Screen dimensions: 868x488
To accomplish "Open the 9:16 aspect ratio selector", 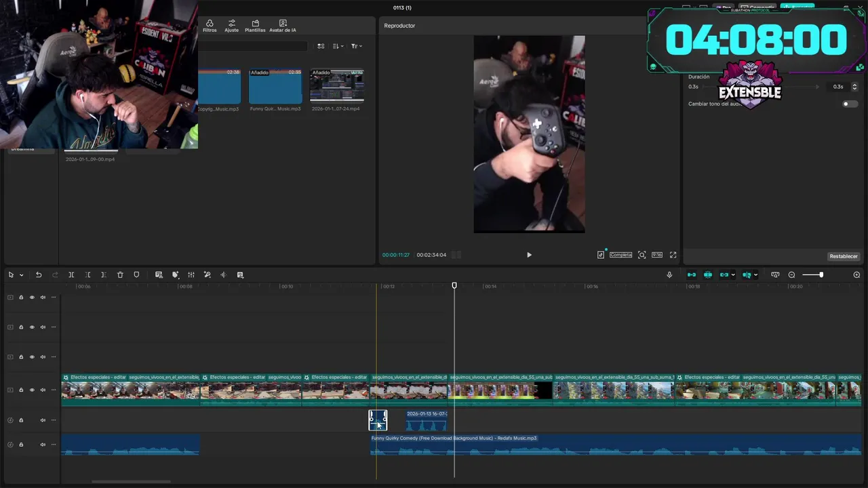I will coord(657,255).
